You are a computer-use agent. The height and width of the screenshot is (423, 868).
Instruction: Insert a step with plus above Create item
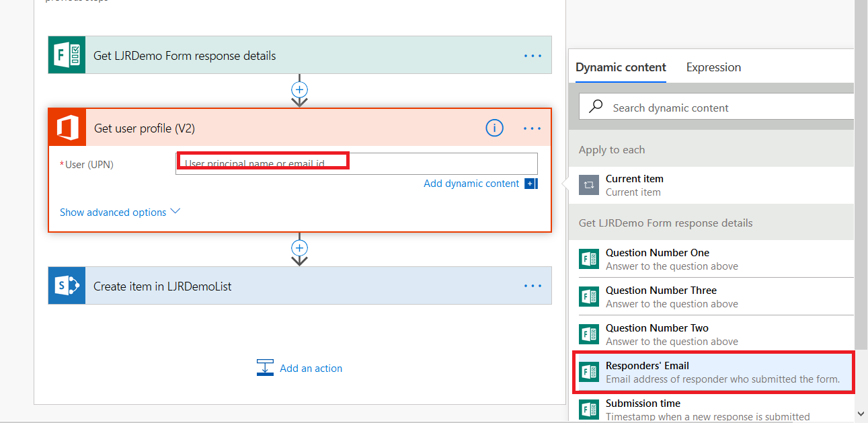point(299,248)
